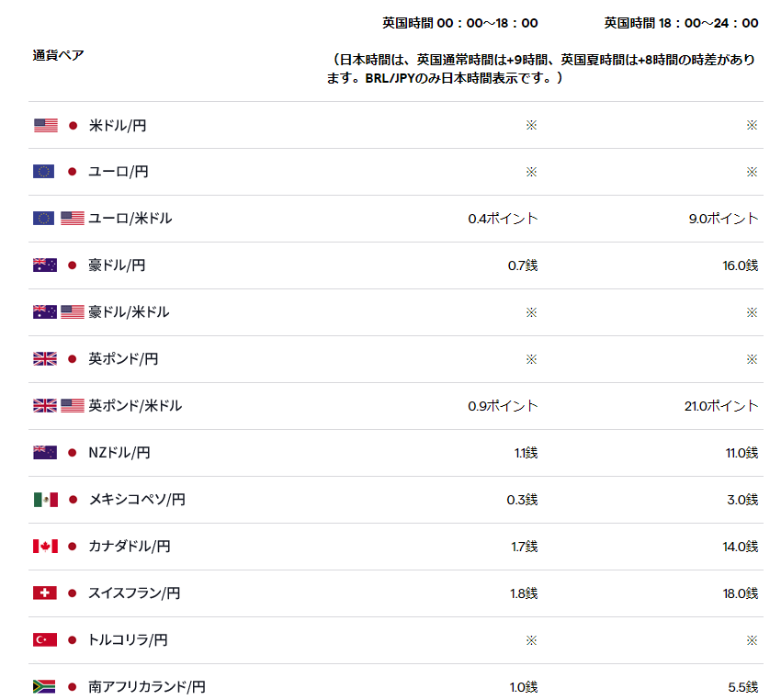Viewport: 781px width, 700px height.
Task: Click the 16.0銭 value in the 豪ドル/円 row
Action: tap(741, 265)
